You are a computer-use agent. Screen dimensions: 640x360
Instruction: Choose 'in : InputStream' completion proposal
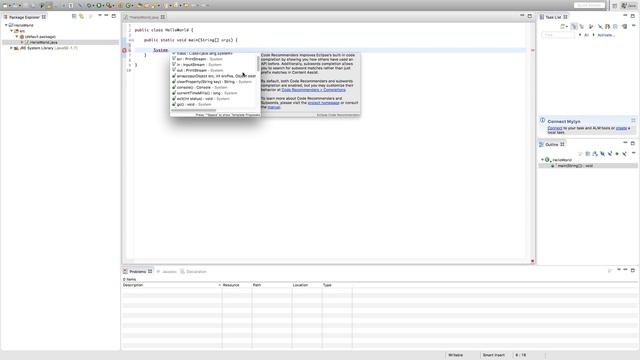[215, 65]
